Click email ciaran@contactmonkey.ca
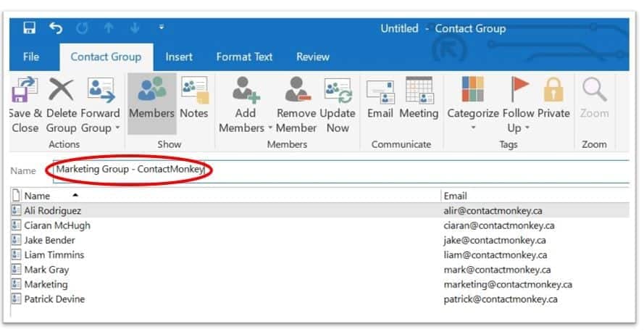Image resolution: width=644 pixels, height=332 pixels. click(x=499, y=225)
